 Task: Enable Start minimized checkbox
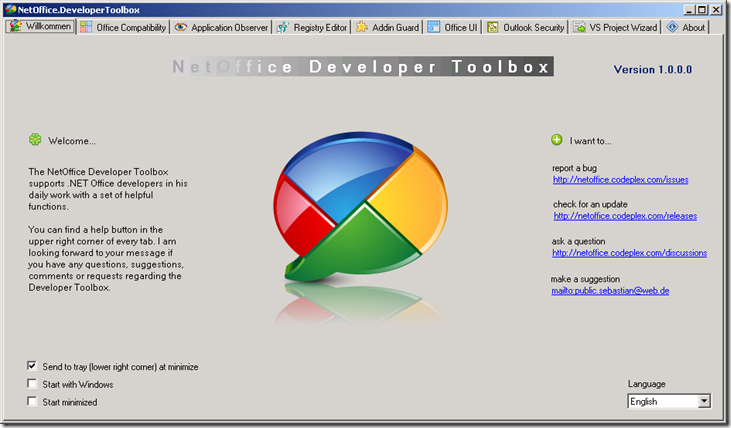coord(32,401)
